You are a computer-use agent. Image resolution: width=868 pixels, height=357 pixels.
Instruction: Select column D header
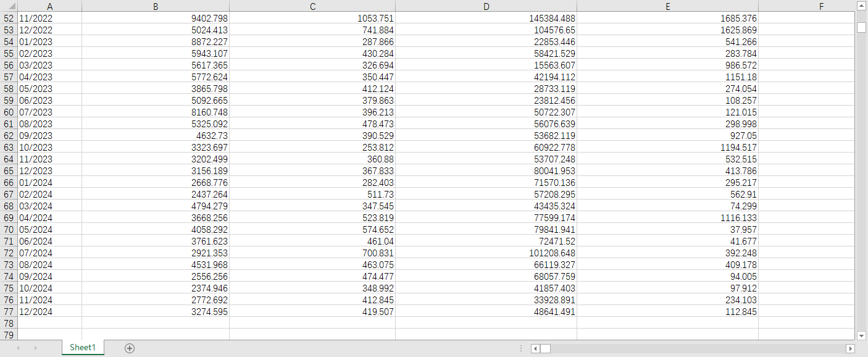click(486, 6)
